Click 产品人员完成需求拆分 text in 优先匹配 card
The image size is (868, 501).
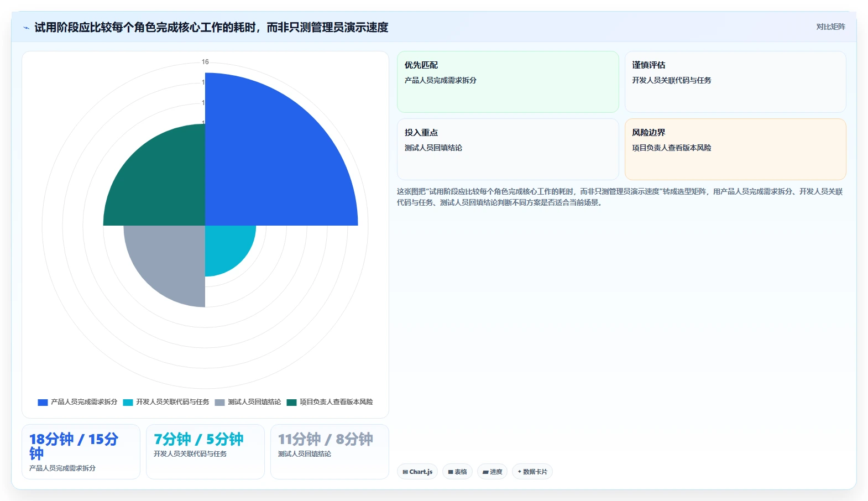(x=440, y=80)
